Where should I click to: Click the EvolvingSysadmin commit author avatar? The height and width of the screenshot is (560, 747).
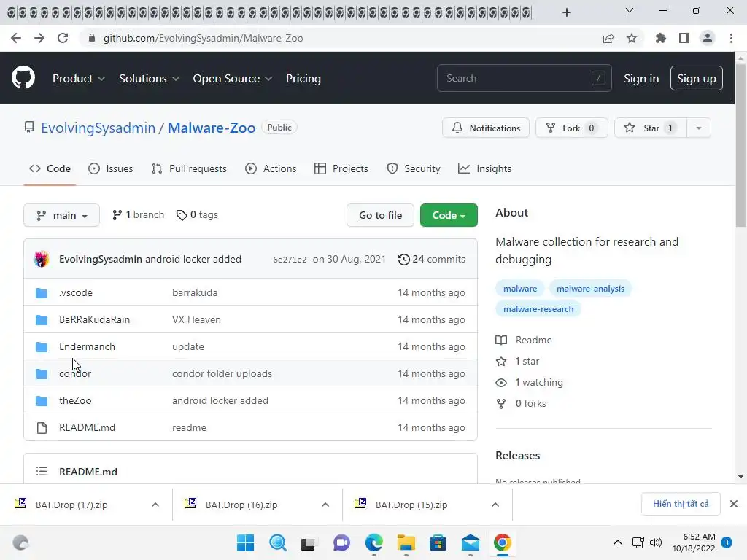pos(42,259)
